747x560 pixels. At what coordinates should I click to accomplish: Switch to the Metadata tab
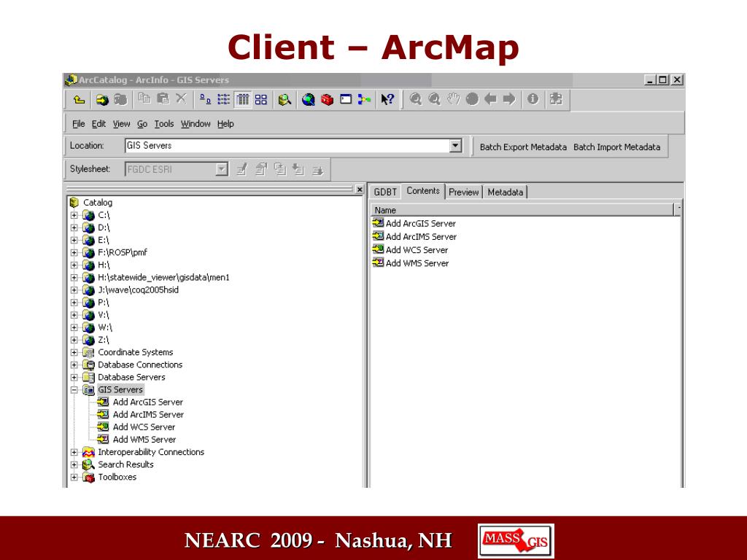coord(505,192)
